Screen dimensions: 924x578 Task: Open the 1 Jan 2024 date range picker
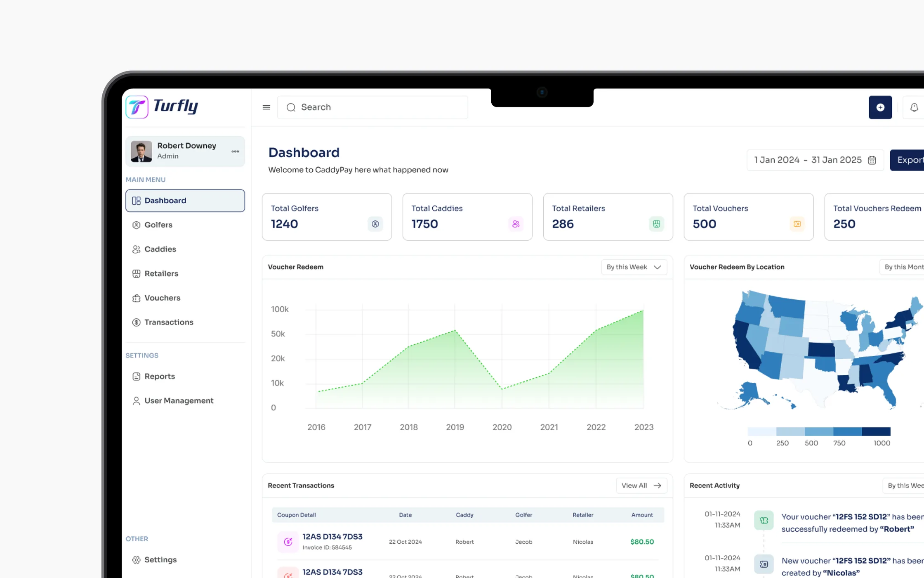point(815,160)
